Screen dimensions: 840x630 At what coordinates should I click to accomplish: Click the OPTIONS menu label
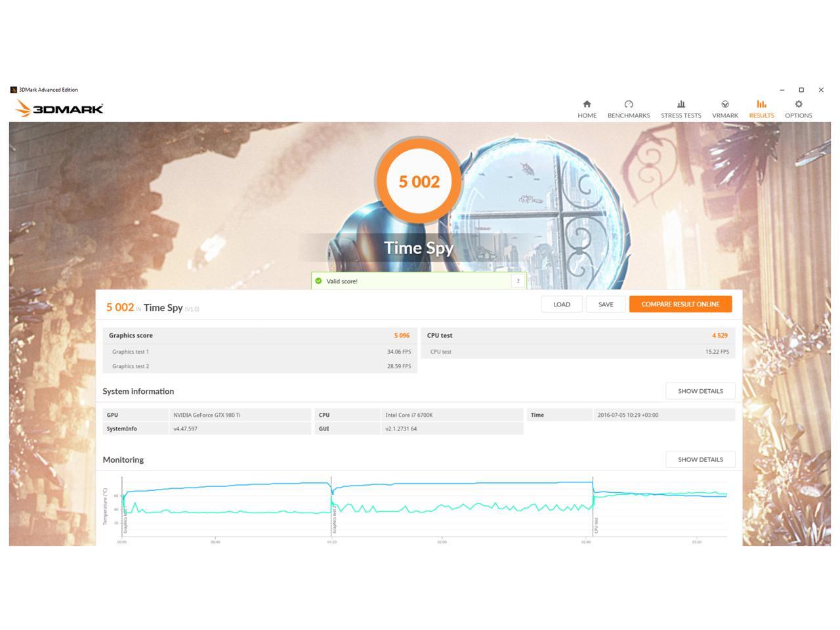(799, 115)
